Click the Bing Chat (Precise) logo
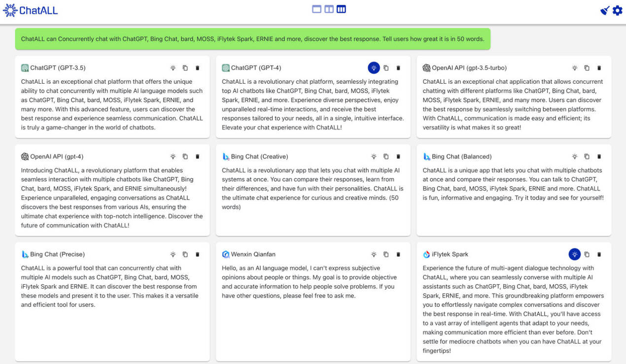 [x=25, y=255]
